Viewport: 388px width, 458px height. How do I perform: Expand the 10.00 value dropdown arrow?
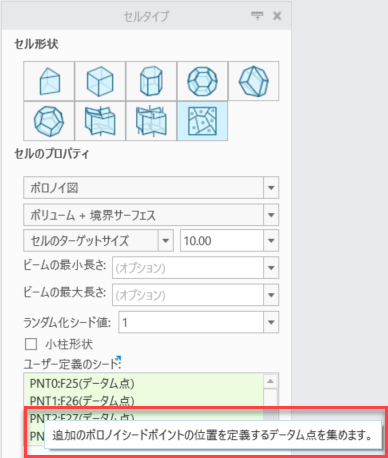click(x=271, y=240)
